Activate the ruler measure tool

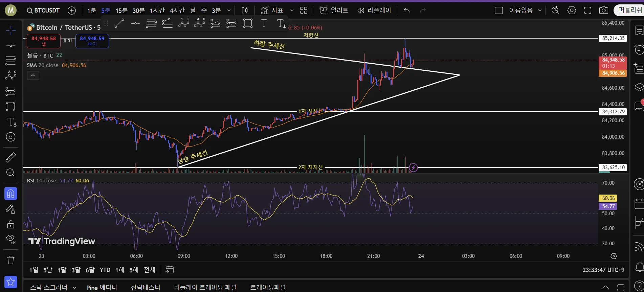(x=10, y=157)
